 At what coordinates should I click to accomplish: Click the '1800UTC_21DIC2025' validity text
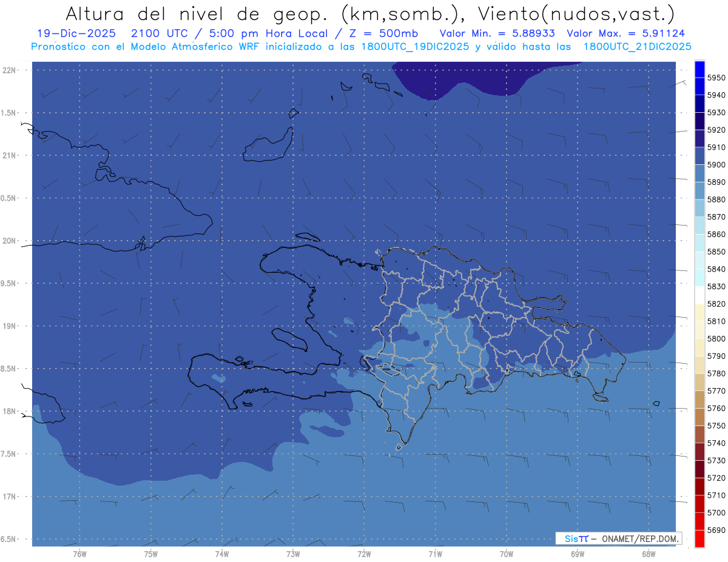pyautogui.click(x=637, y=46)
